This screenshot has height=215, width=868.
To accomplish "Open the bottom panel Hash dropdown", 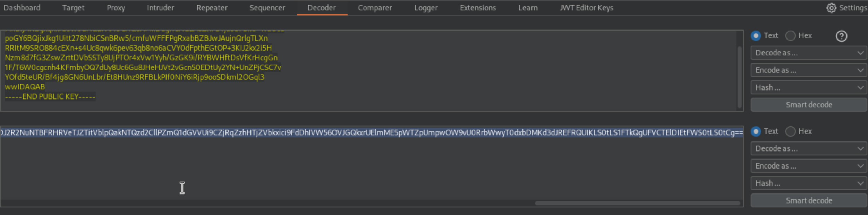I will point(808,183).
